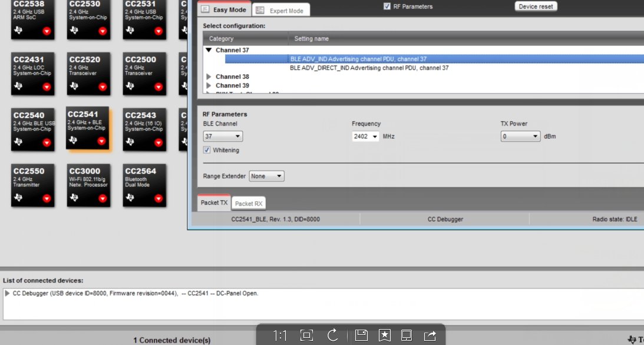Image resolution: width=644 pixels, height=345 pixels.
Task: Click the CC2541_BLE revision status text
Action: [x=276, y=219]
